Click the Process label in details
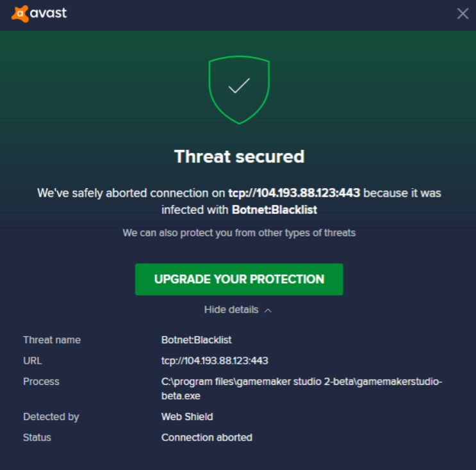Image resolution: width=476 pixels, height=470 pixels. click(41, 382)
